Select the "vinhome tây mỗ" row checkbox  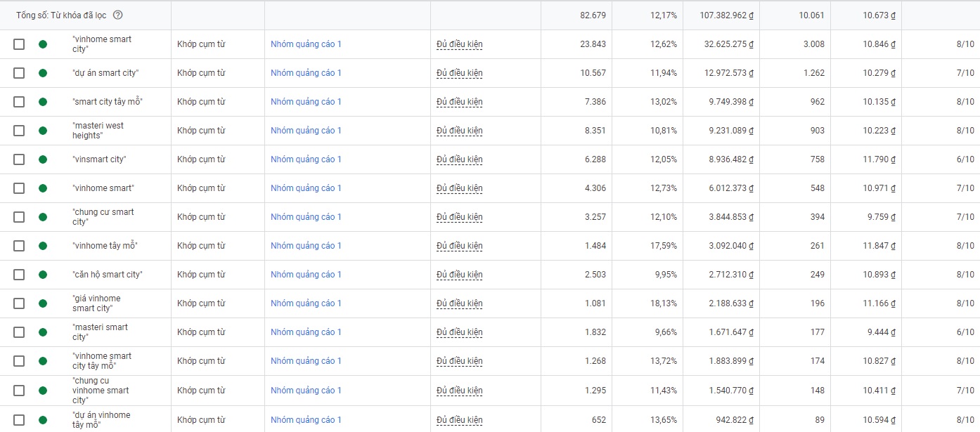19,246
